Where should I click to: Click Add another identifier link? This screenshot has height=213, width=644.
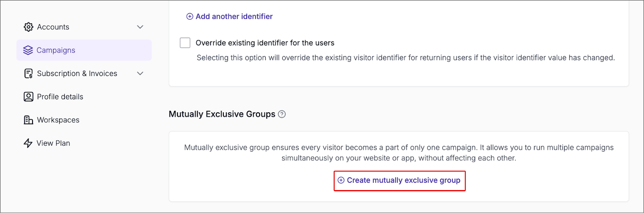234,16
